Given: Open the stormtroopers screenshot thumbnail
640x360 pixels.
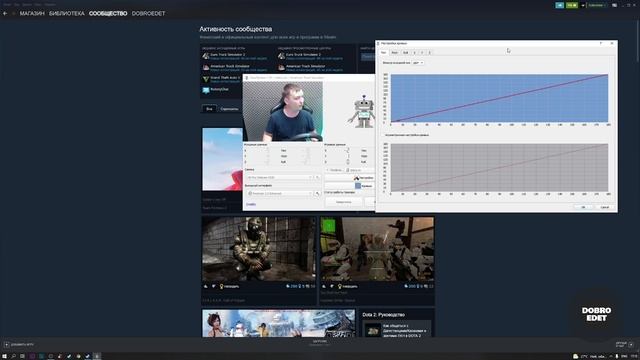Looking at the screenshot, I should [x=377, y=249].
